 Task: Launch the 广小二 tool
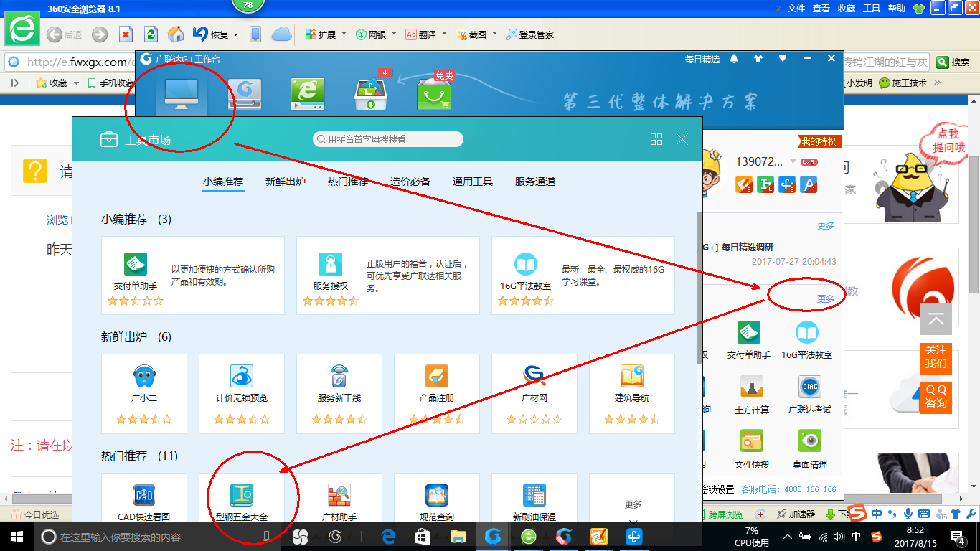(144, 393)
